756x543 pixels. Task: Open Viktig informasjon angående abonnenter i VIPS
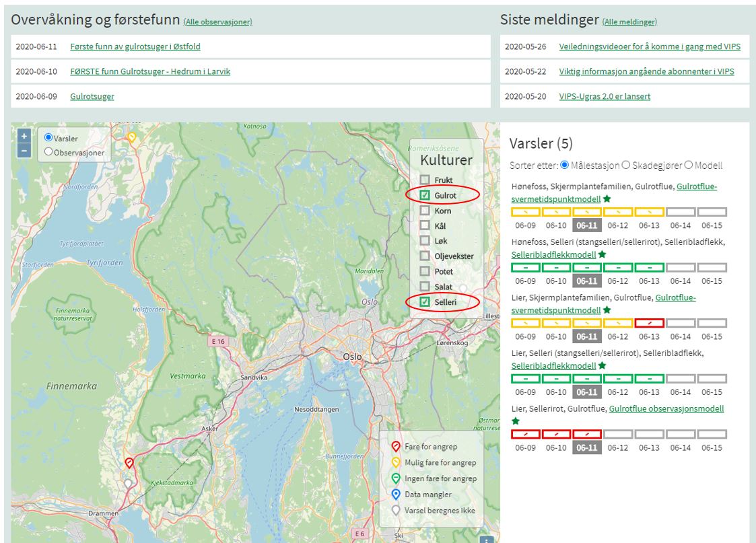[646, 72]
